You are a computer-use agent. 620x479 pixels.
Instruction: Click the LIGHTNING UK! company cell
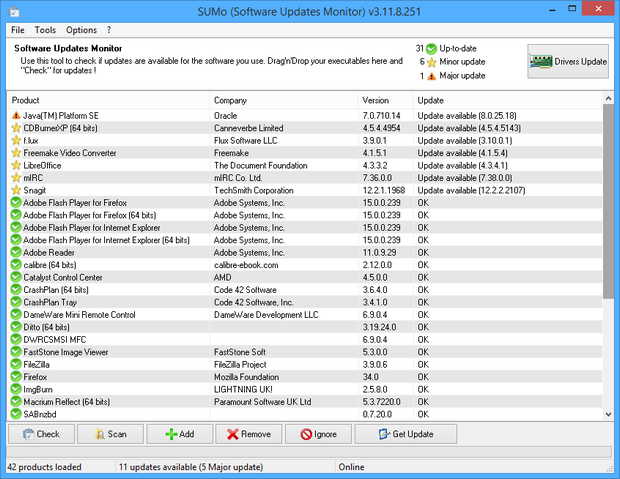tap(243, 389)
